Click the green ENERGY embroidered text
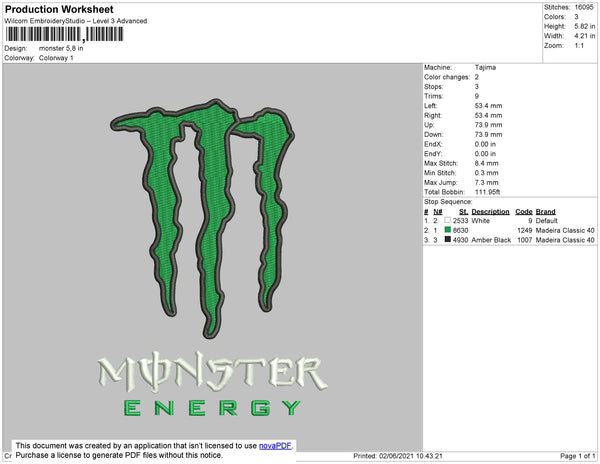The width and height of the screenshot is (600, 464). tap(212, 408)
